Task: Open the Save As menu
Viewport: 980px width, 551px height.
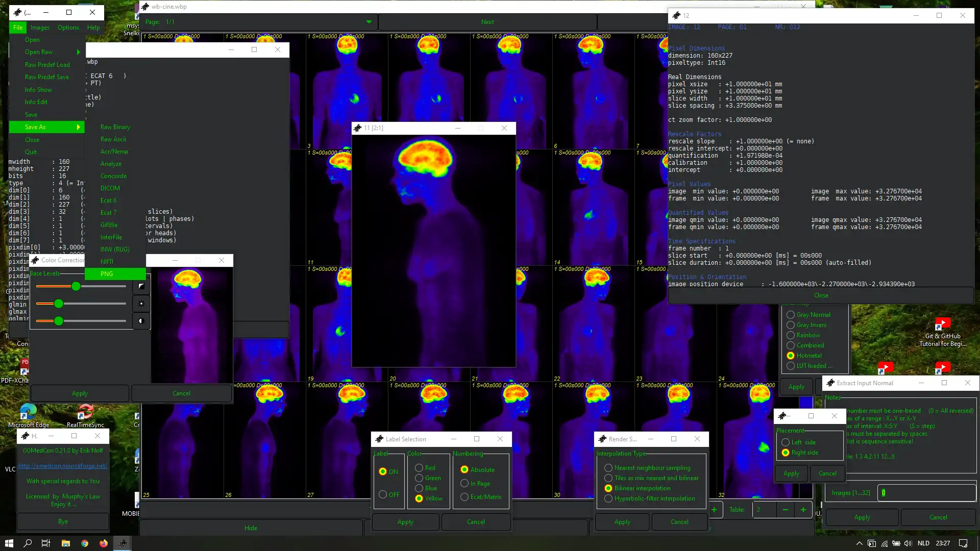Action: (35, 127)
